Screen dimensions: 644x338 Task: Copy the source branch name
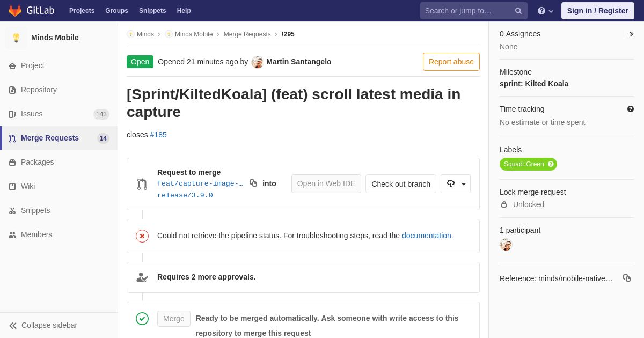(253, 183)
